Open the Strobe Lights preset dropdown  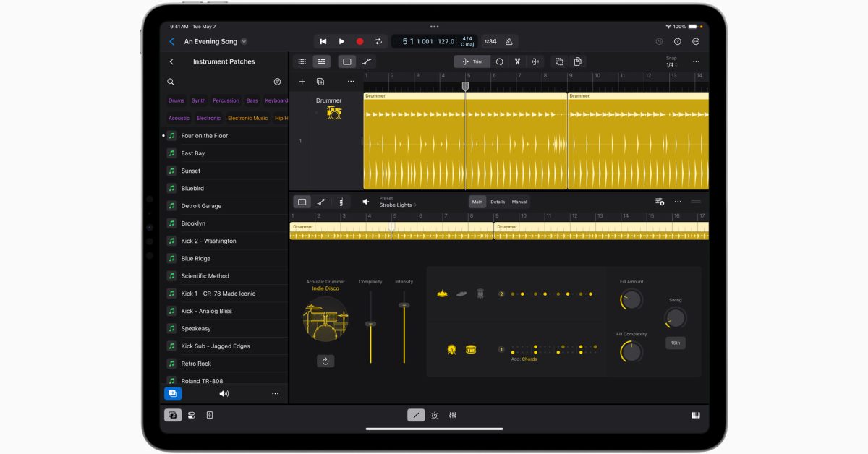[x=397, y=205]
